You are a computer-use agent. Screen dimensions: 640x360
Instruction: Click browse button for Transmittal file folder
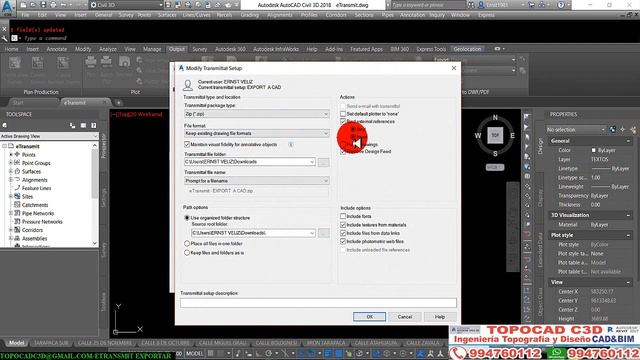[x=323, y=162]
